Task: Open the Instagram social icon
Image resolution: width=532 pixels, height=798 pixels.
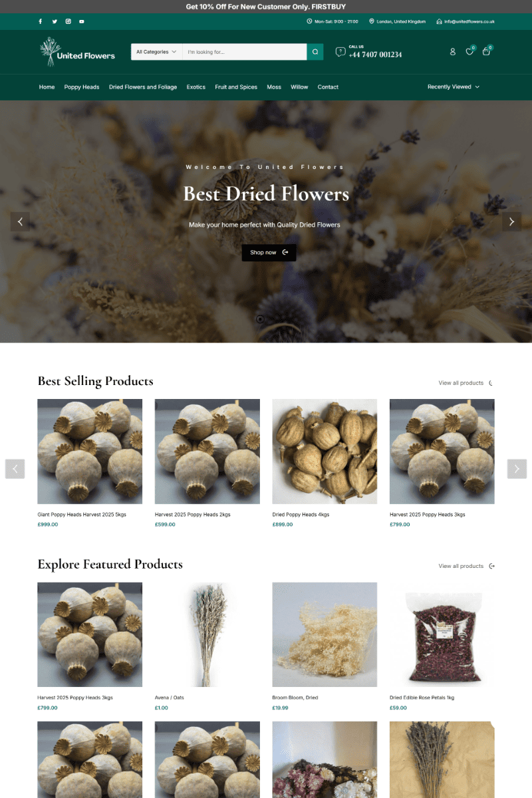Action: 68,21
